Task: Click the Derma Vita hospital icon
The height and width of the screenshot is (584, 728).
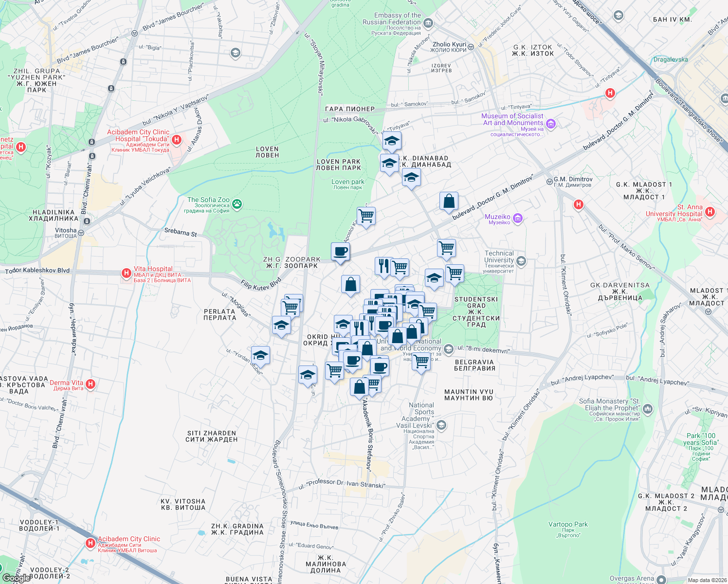Action: pyautogui.click(x=90, y=384)
